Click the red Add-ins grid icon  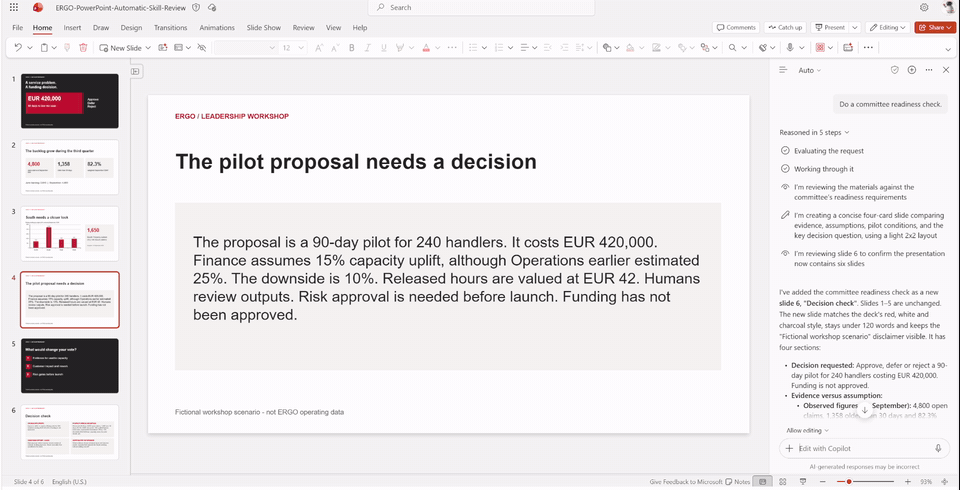point(820,47)
